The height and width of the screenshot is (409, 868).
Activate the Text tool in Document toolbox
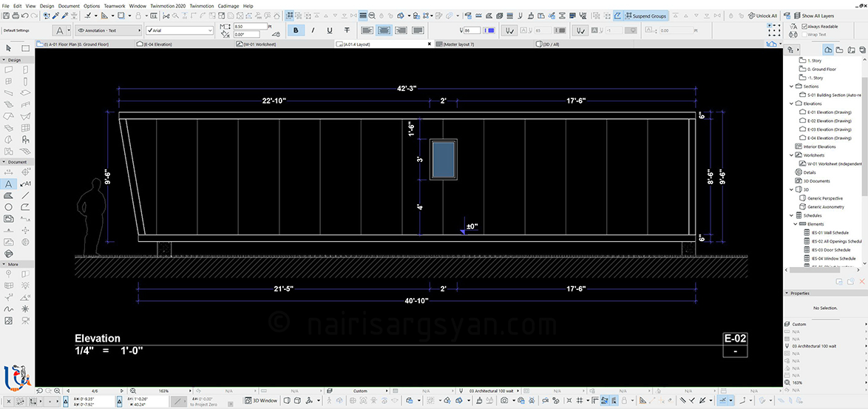tap(9, 183)
